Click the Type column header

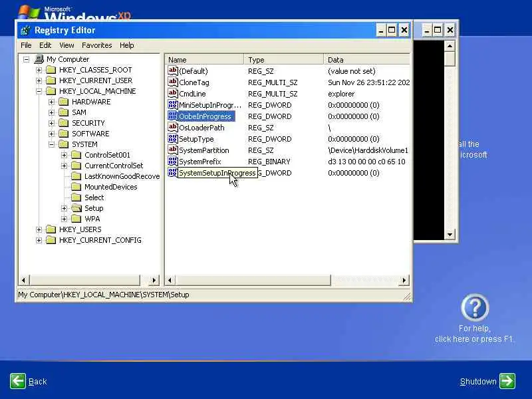click(284, 60)
